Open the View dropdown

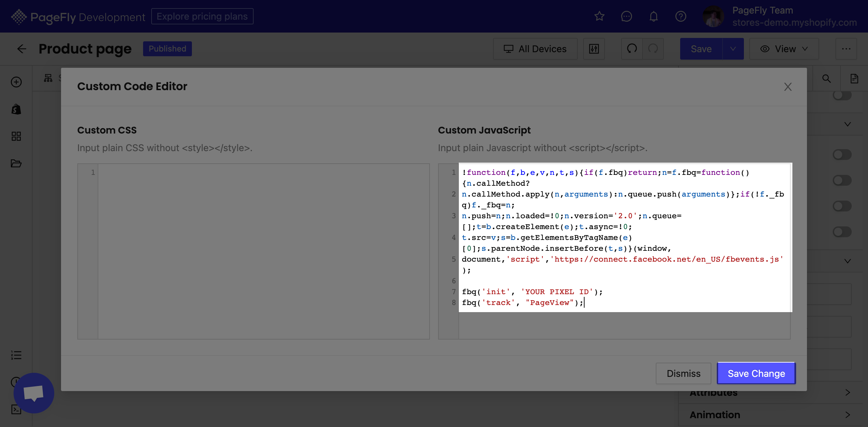tap(784, 49)
